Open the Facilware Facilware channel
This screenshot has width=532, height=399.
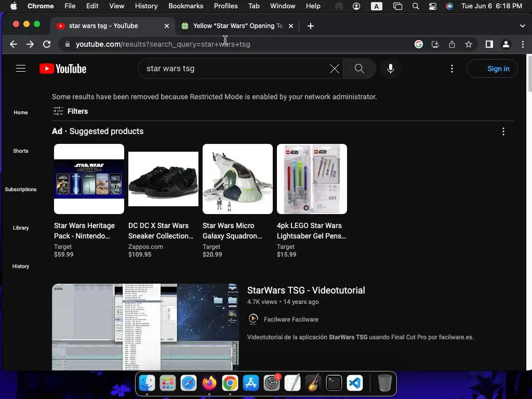[x=291, y=320]
